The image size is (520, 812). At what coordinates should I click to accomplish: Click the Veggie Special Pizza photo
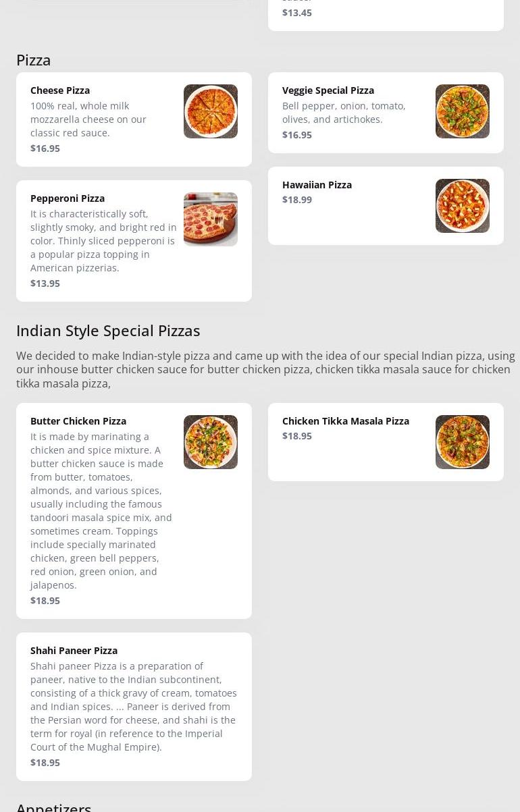(x=462, y=111)
